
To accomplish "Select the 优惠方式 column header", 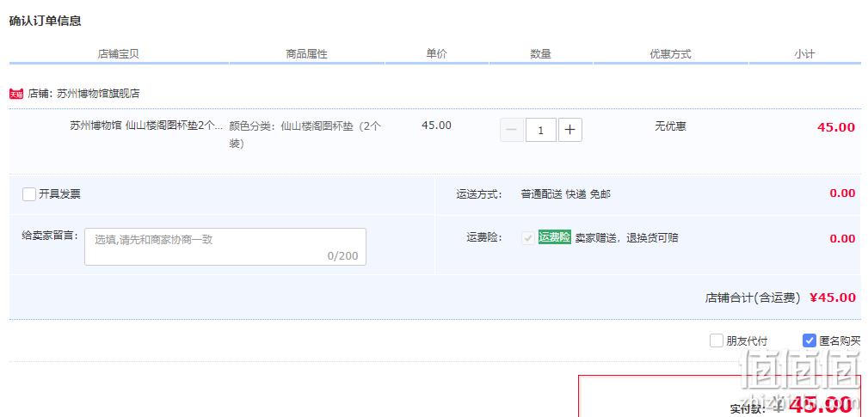I will coord(670,53).
